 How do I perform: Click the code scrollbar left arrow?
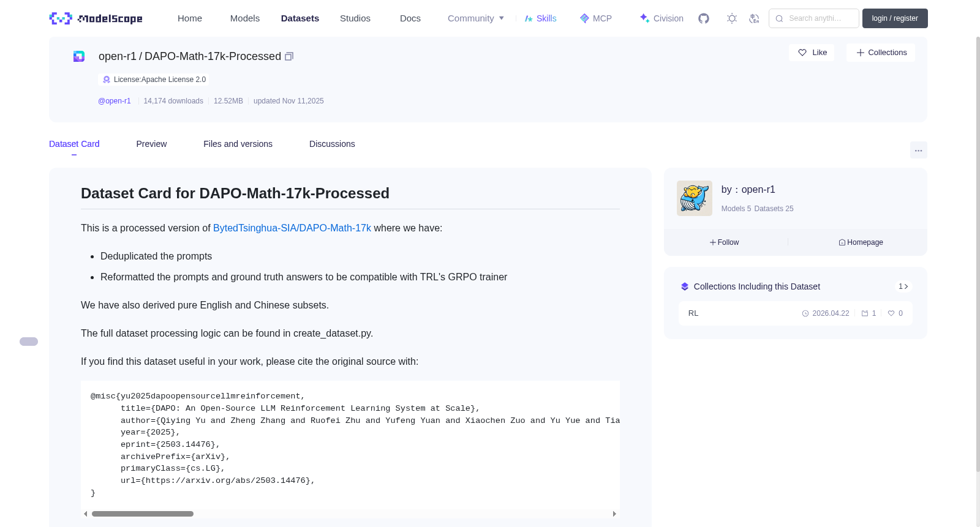coord(86,514)
